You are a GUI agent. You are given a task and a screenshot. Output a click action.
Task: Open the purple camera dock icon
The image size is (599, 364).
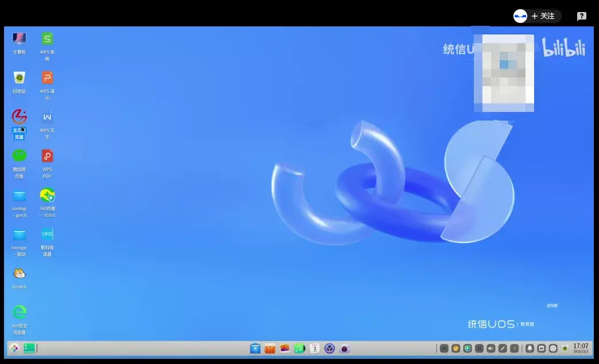[344, 348]
